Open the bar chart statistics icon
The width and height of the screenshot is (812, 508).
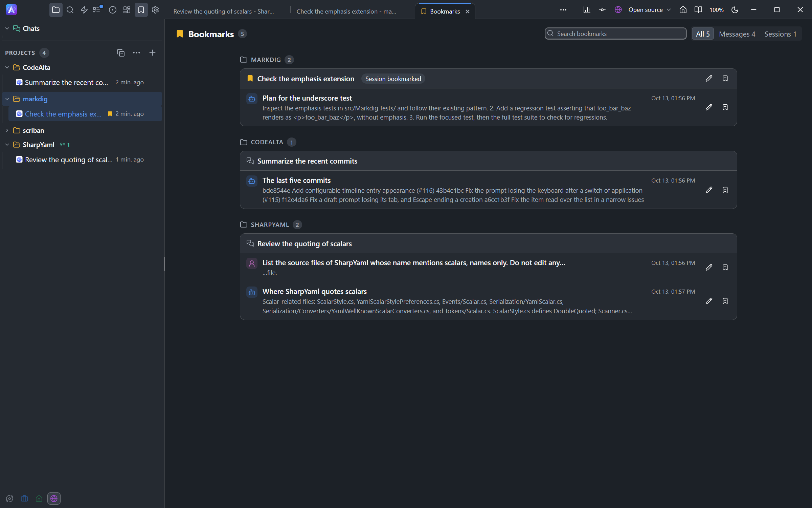(587, 10)
